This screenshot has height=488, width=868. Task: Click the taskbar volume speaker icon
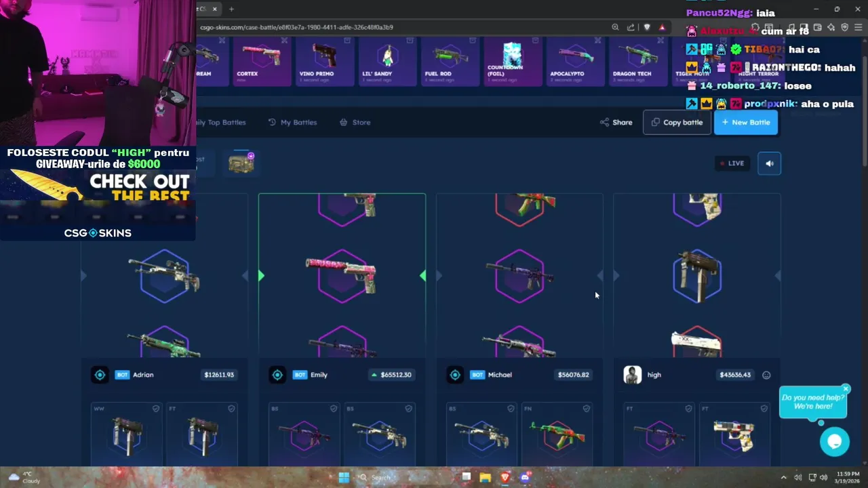823,478
